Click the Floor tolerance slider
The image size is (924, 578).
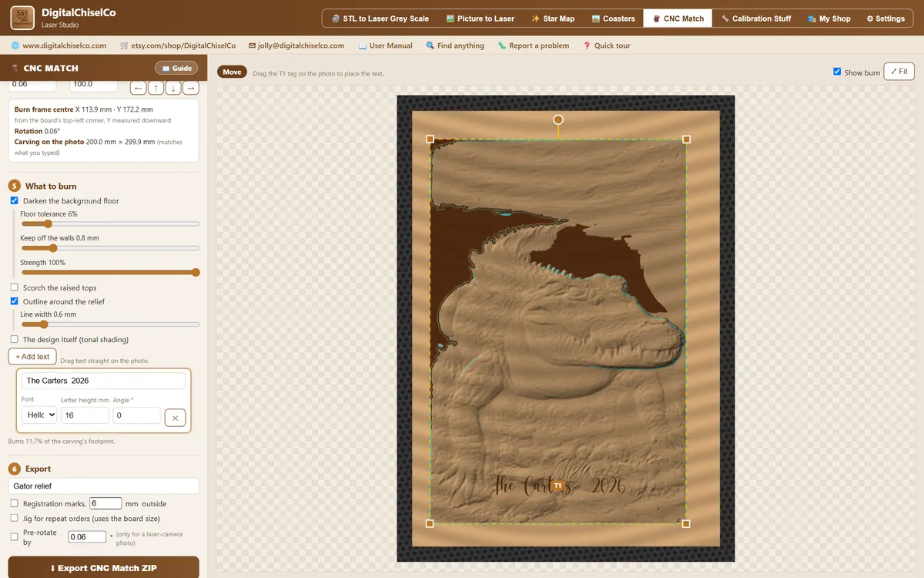pyautogui.click(x=110, y=224)
